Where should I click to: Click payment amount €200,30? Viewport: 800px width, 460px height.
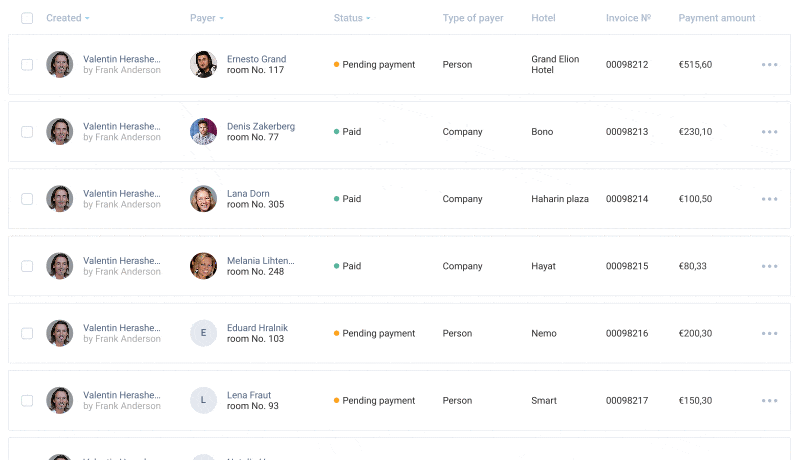coord(695,334)
